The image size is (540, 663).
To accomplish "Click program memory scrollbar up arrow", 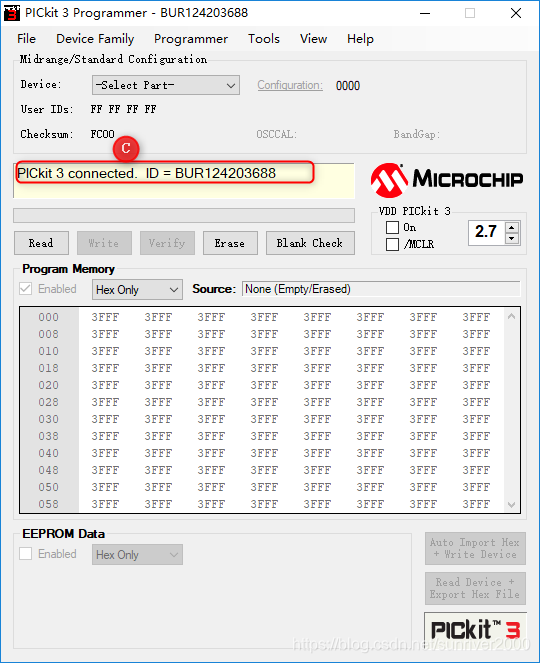I will point(512,316).
